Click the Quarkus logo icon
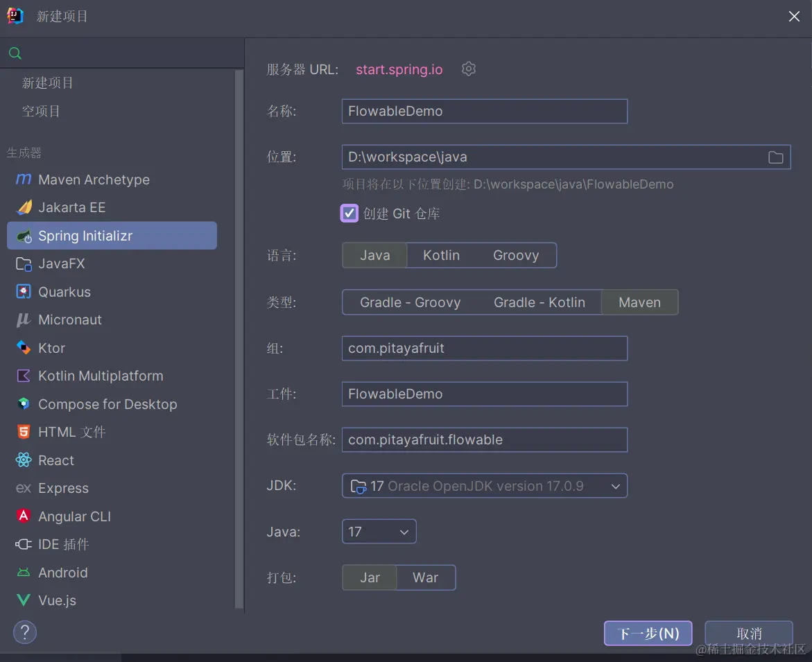812x662 pixels. pyautogui.click(x=24, y=292)
